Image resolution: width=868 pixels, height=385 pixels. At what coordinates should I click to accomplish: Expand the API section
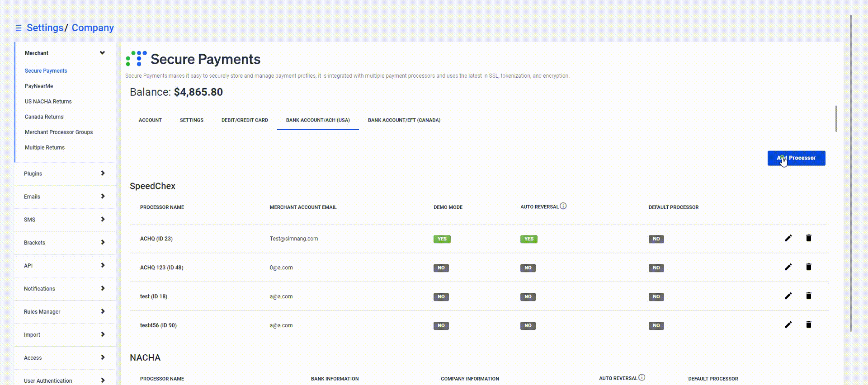[103, 266]
